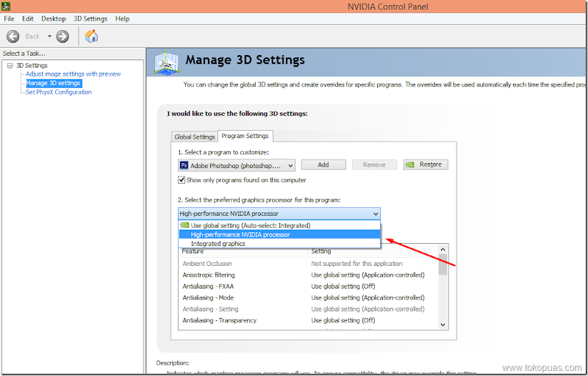Toggle Show only programs found on this computer
Screen dimensions: 588x376
click(182, 180)
